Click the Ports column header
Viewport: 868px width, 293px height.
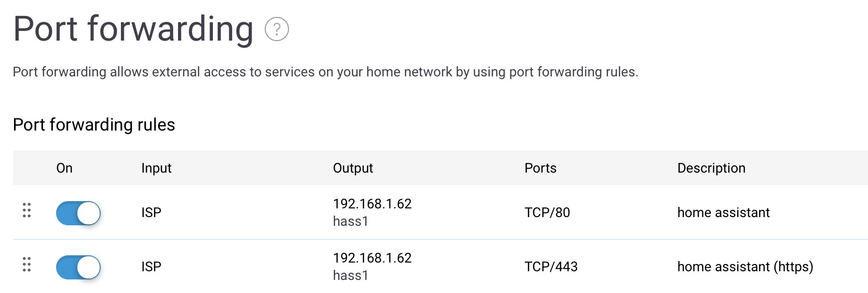coord(540,168)
